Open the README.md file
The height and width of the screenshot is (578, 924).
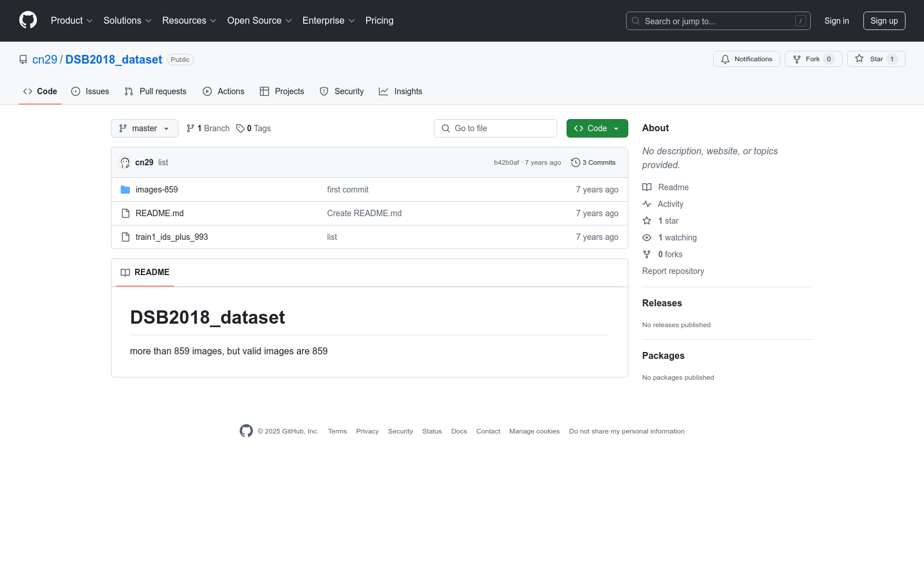(159, 213)
